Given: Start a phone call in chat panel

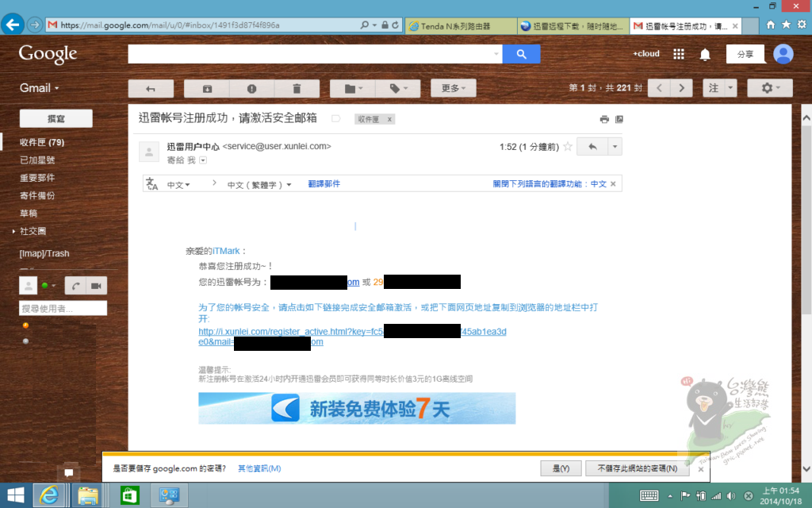Looking at the screenshot, I should point(75,286).
